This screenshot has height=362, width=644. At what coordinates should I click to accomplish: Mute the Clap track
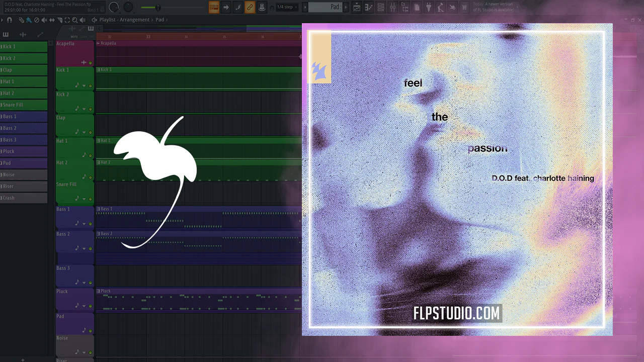click(x=91, y=132)
